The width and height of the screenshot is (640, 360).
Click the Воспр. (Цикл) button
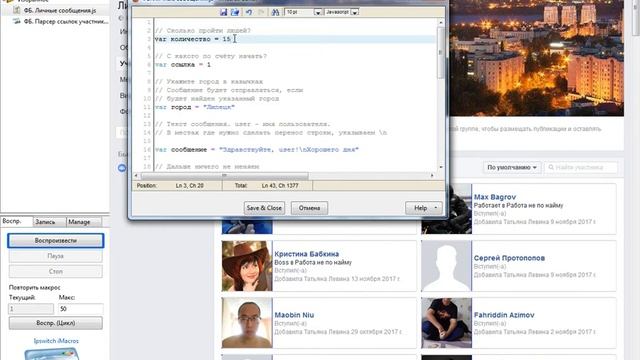[x=56, y=323]
